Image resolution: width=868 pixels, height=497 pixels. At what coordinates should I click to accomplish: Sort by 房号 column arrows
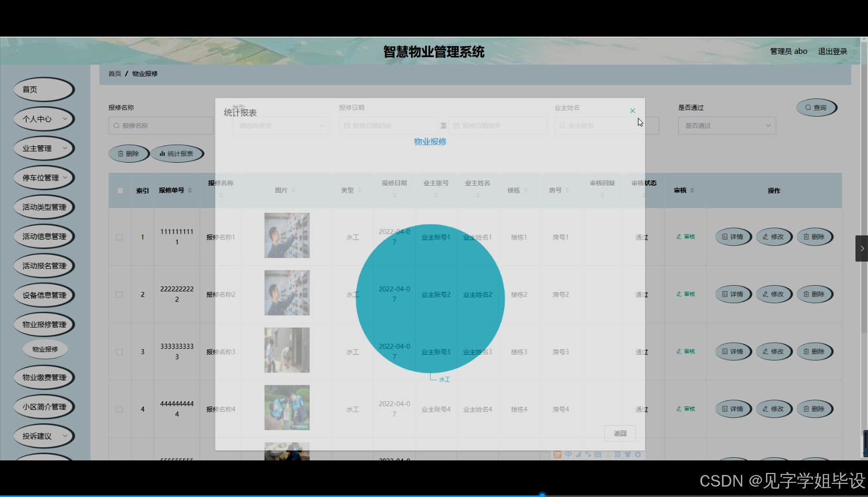click(x=567, y=190)
